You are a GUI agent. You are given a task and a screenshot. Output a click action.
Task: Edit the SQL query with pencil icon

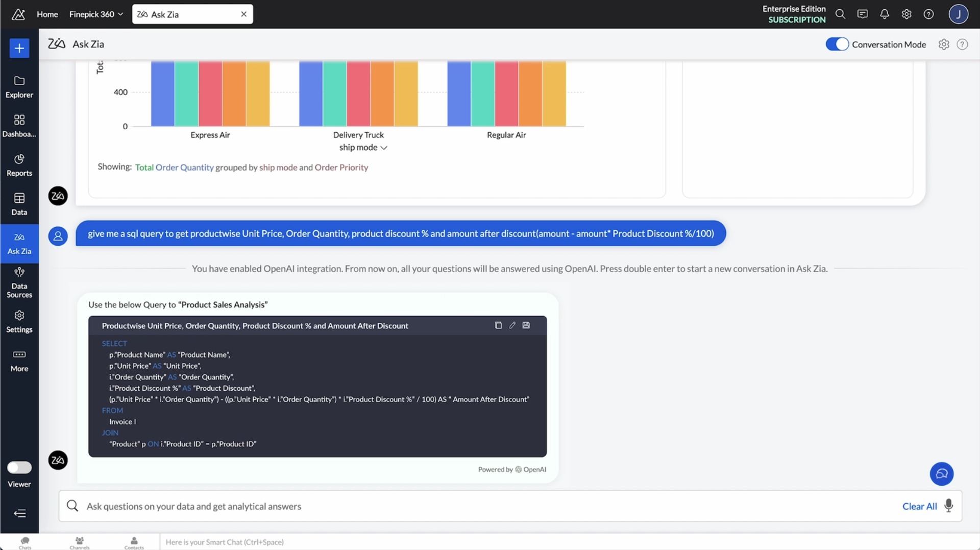[512, 325]
